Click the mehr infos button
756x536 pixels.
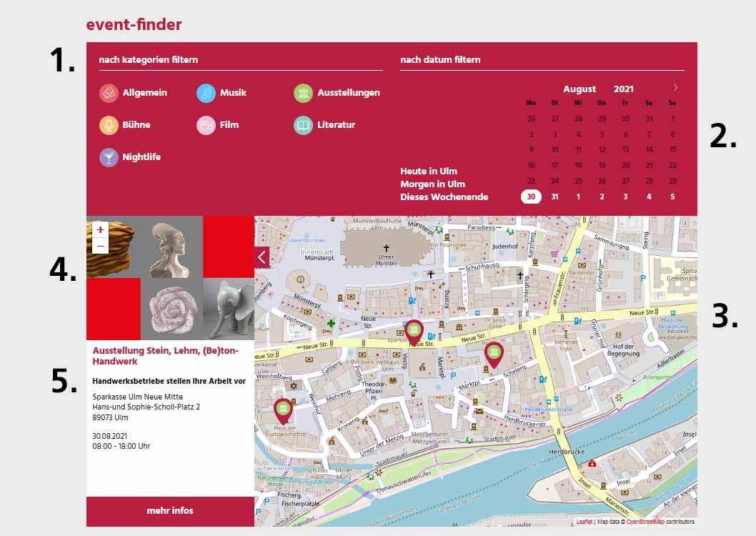[170, 511]
